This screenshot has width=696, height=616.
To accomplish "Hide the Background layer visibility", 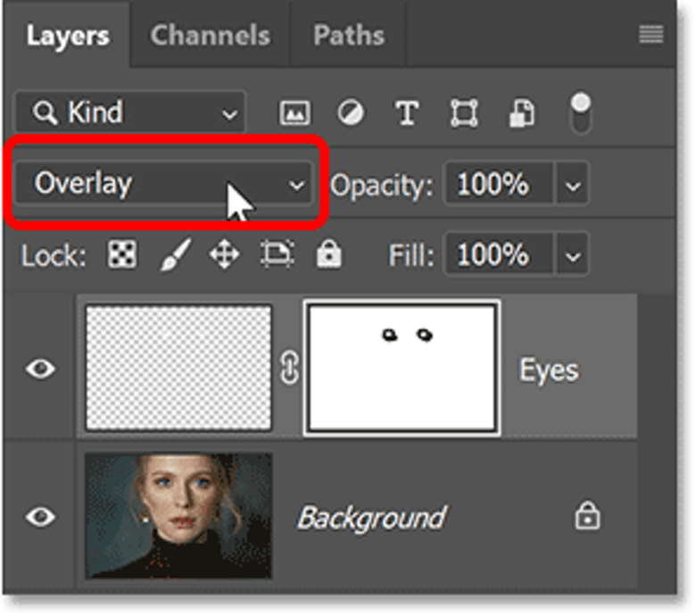I will click(x=40, y=517).
